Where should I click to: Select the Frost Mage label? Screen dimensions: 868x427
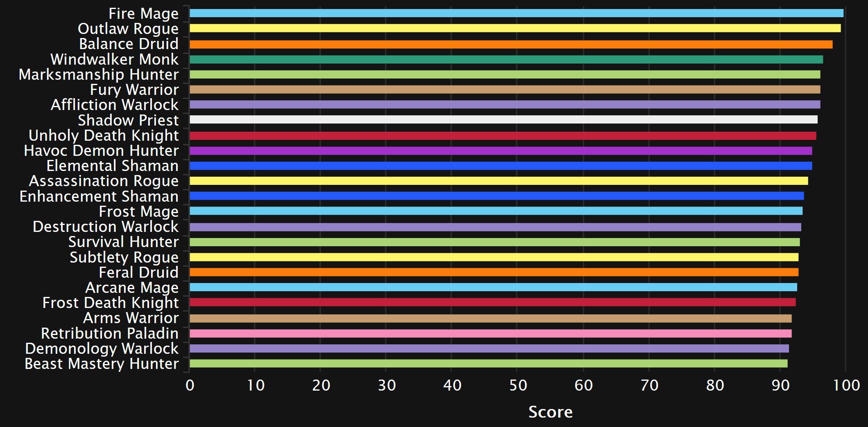139,212
